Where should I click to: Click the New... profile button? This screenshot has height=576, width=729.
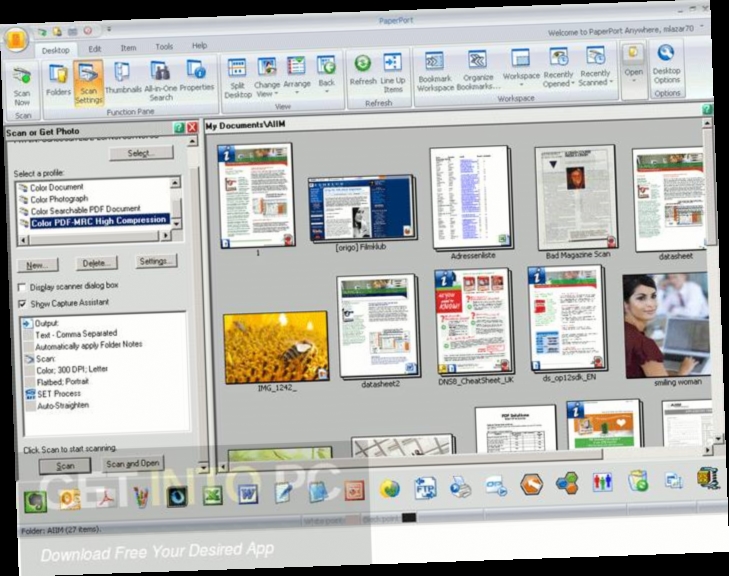click(38, 265)
